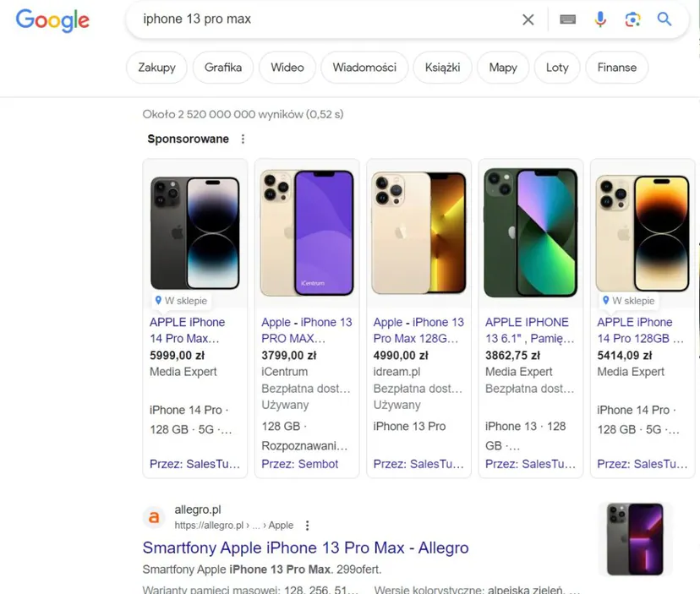Click the Google logo

coord(52,20)
